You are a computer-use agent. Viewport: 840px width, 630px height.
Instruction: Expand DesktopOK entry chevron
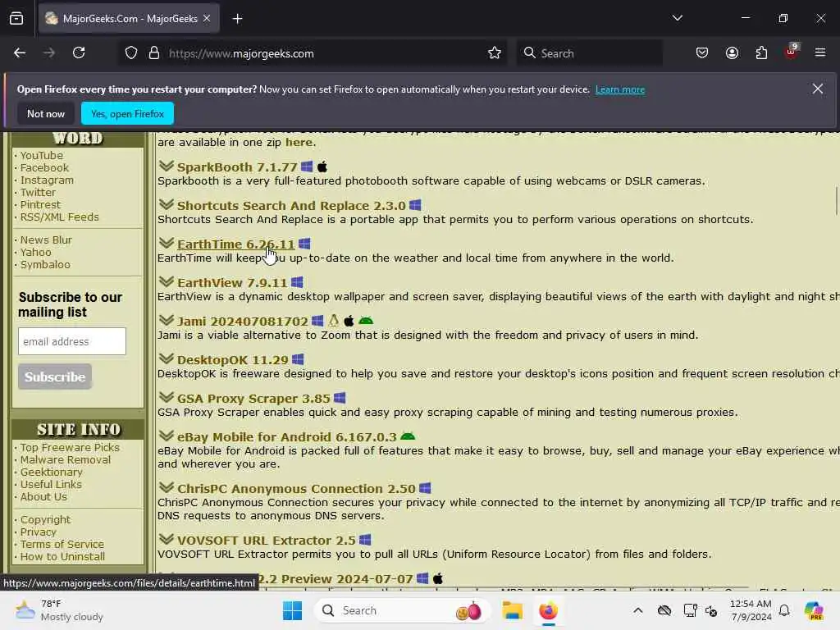point(166,359)
